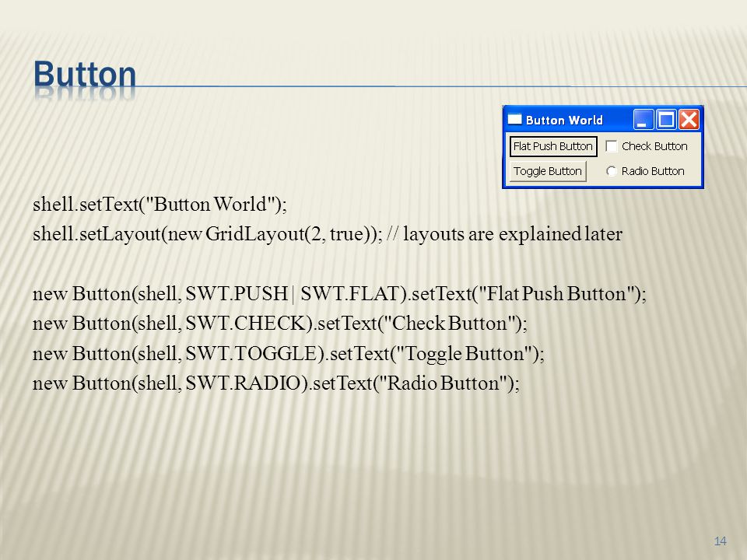Click the slide heading "Button"
The height and width of the screenshot is (560, 747).
tap(85, 75)
